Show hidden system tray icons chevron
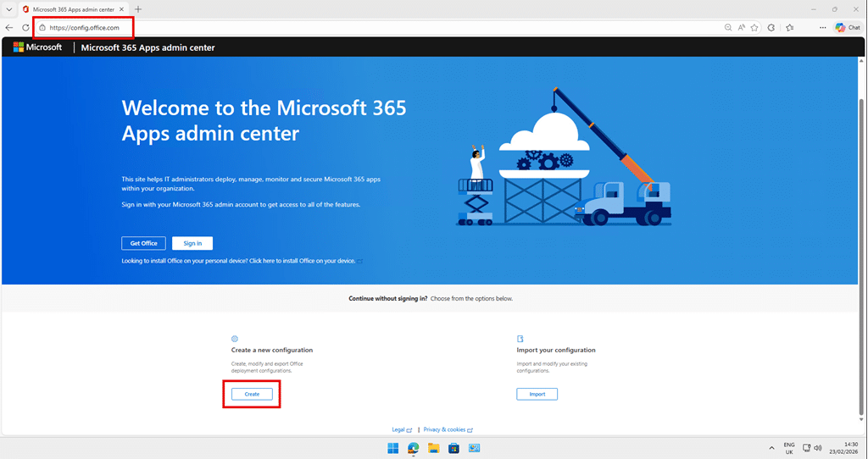 (771, 447)
